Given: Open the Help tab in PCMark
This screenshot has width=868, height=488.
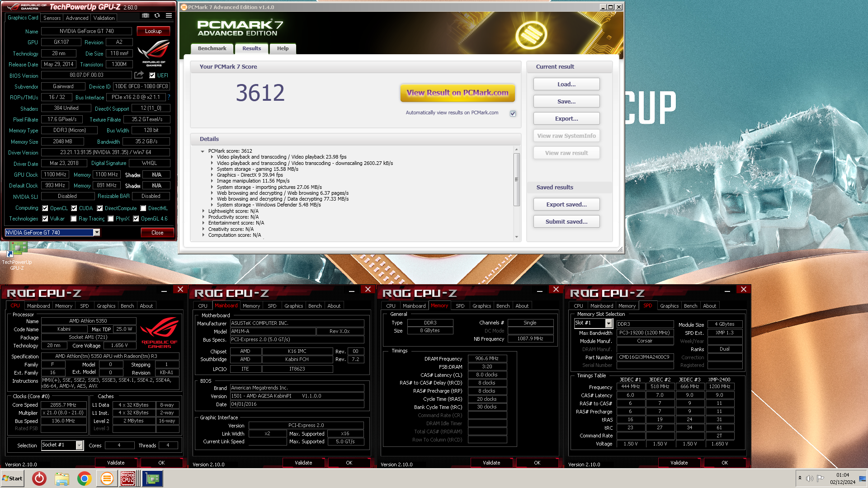Looking at the screenshot, I should (283, 48).
